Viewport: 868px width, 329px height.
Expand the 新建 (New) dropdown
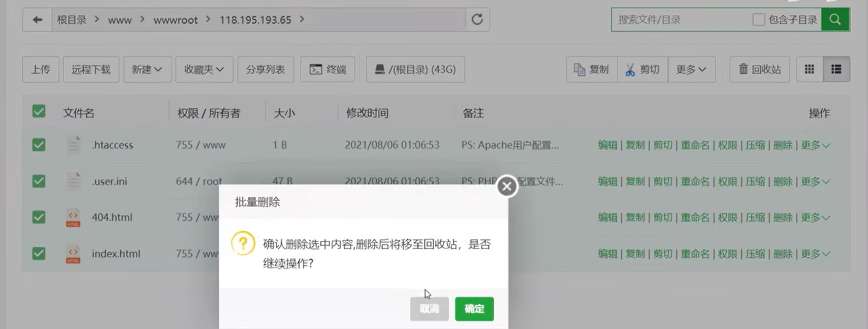(x=147, y=69)
